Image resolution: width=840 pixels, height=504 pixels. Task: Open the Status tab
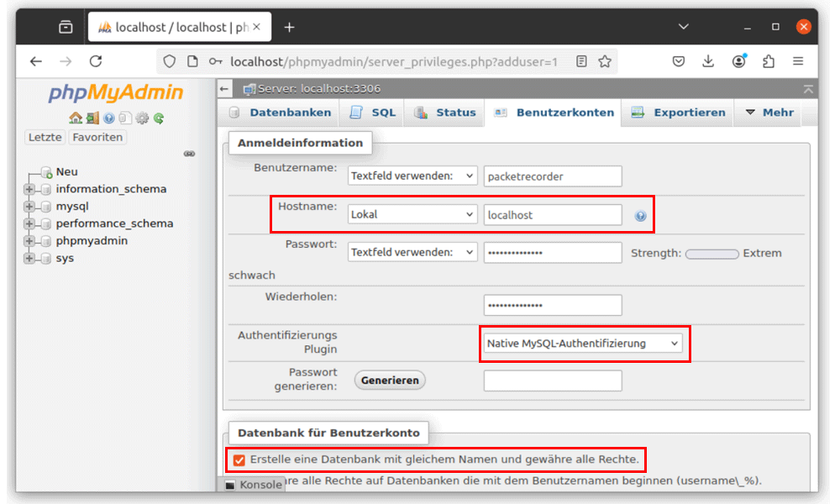click(444, 113)
